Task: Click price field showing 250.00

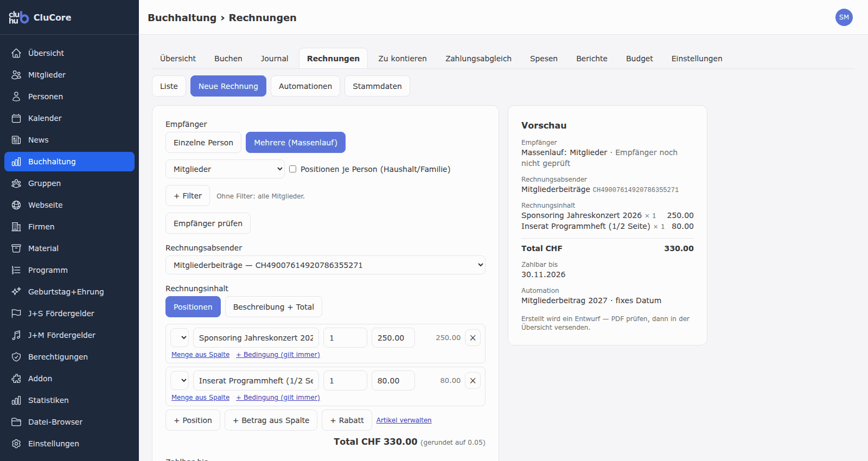Action: pyautogui.click(x=393, y=337)
